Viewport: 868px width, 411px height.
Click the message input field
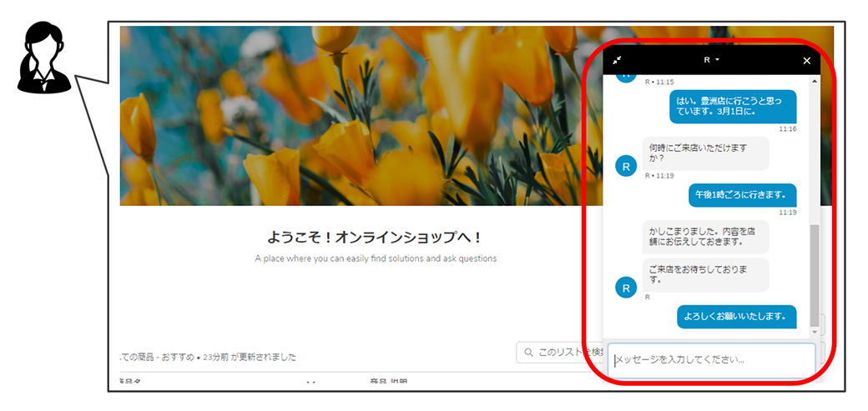point(711,360)
